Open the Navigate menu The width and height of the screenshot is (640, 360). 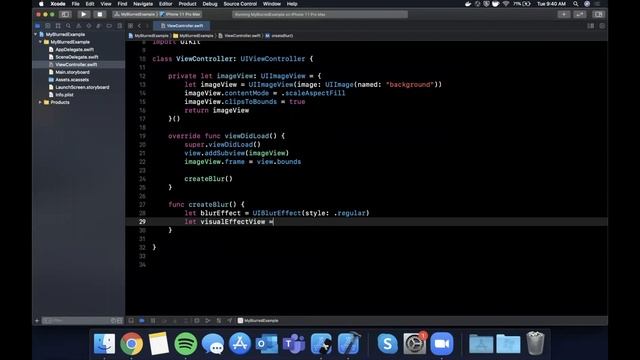point(143,4)
